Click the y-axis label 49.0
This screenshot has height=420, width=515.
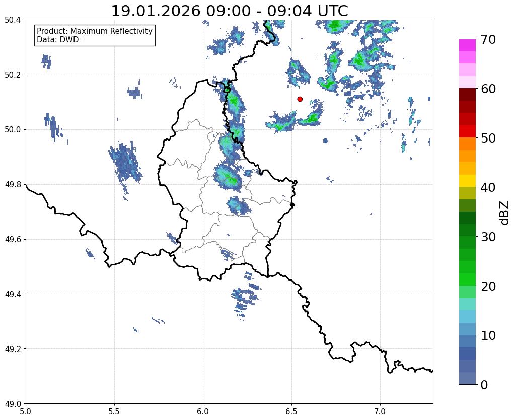[x=13, y=404]
